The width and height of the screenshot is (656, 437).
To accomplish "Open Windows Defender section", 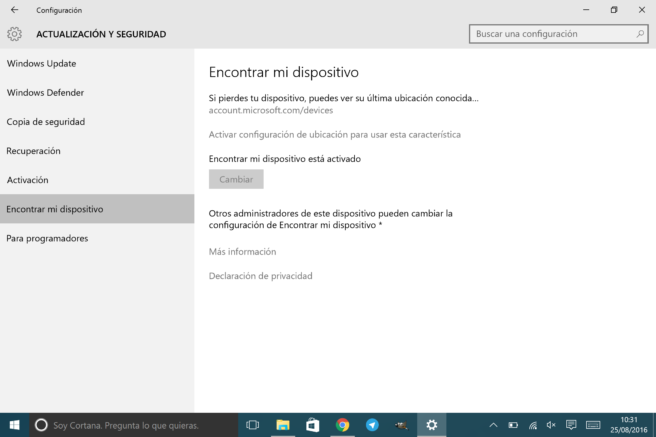I will (x=97, y=92).
